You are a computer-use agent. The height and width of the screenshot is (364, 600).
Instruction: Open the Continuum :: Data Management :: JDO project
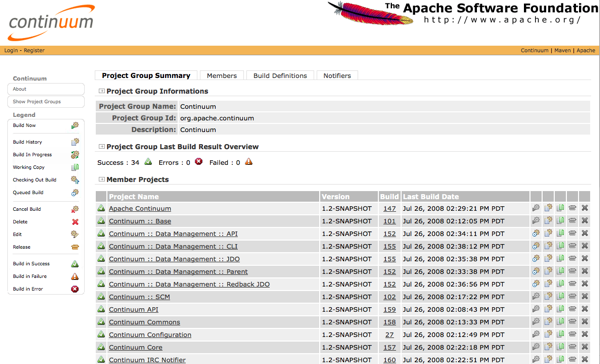click(x=174, y=259)
